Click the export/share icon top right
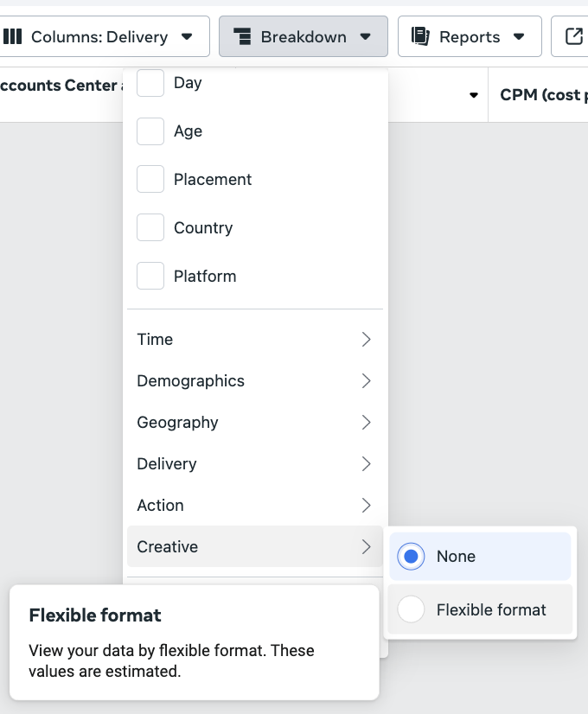The image size is (588, 714). coord(572,36)
